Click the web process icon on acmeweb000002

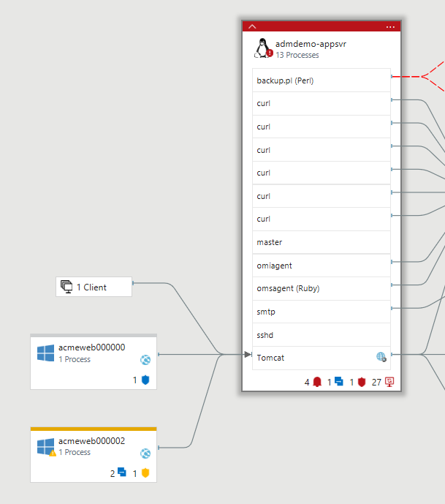(145, 454)
